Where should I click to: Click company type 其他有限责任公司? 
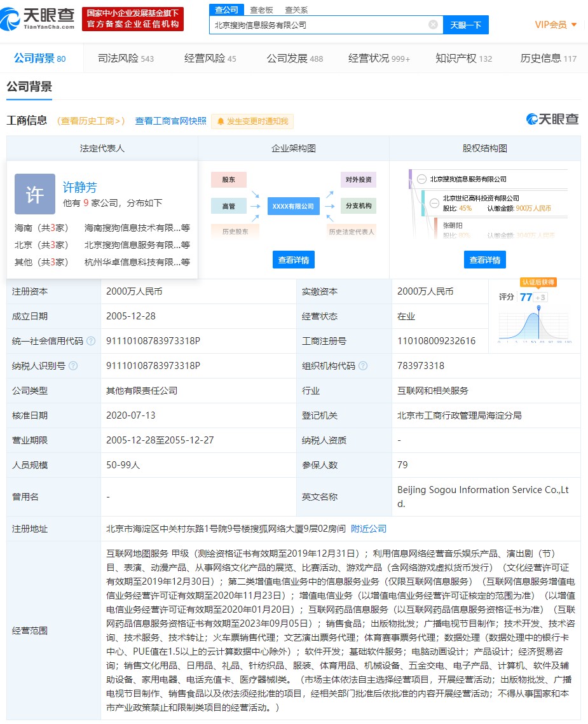(x=142, y=391)
